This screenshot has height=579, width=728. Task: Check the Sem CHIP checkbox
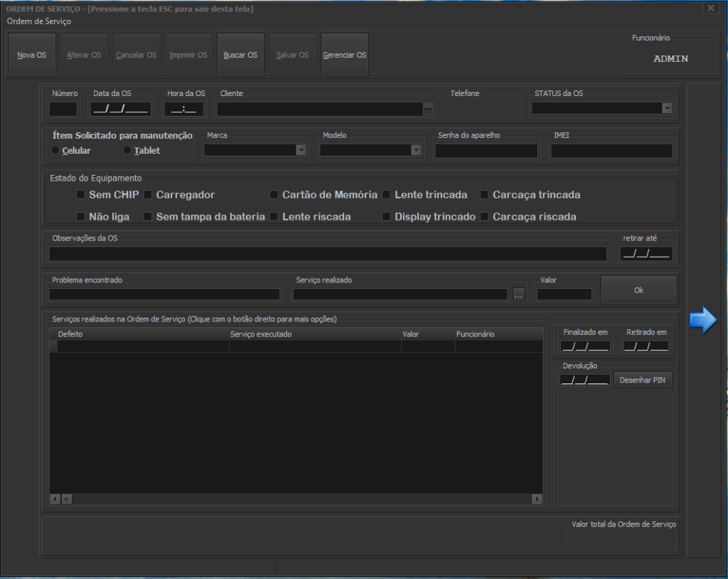point(81,195)
